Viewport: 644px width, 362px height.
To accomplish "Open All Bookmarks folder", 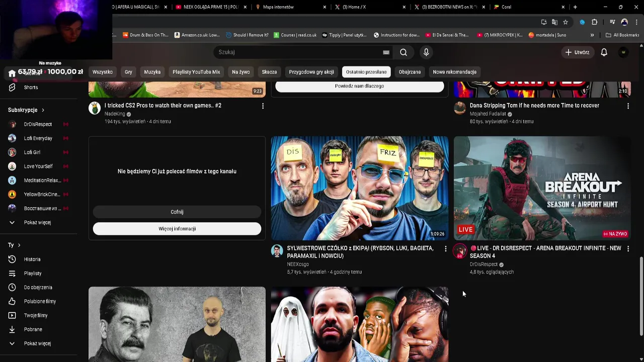I will 622,35.
